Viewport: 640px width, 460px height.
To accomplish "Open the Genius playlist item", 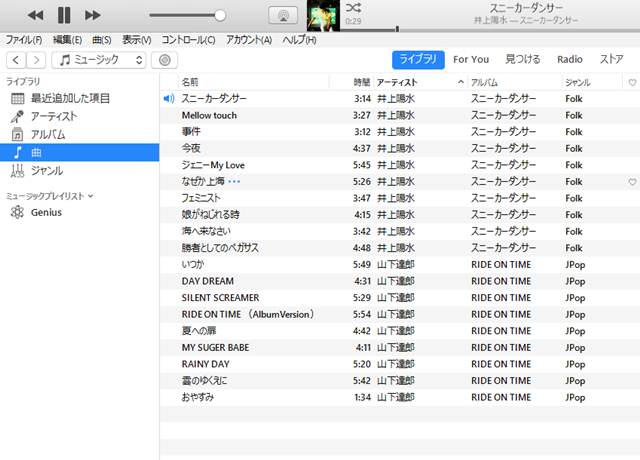I will (80, 212).
